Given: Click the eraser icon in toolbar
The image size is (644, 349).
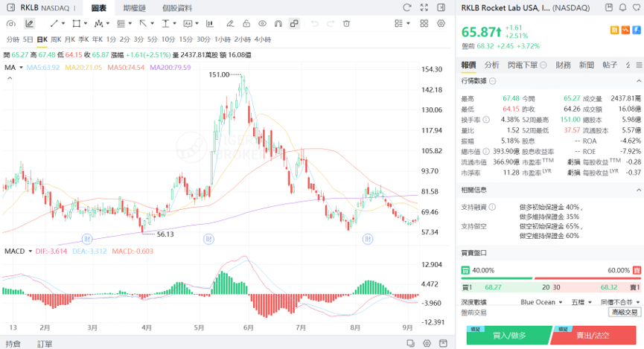Looking at the screenshot, I should pos(230,23).
